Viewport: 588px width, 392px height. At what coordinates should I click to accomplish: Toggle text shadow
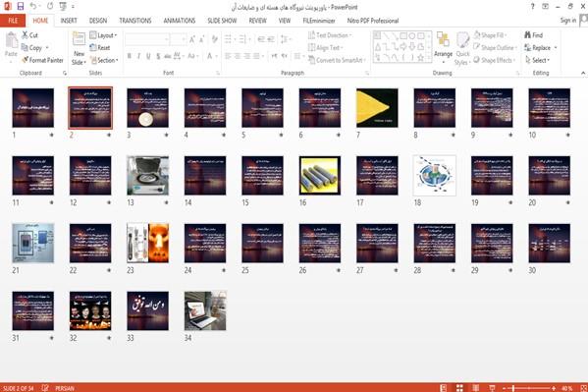click(x=158, y=56)
